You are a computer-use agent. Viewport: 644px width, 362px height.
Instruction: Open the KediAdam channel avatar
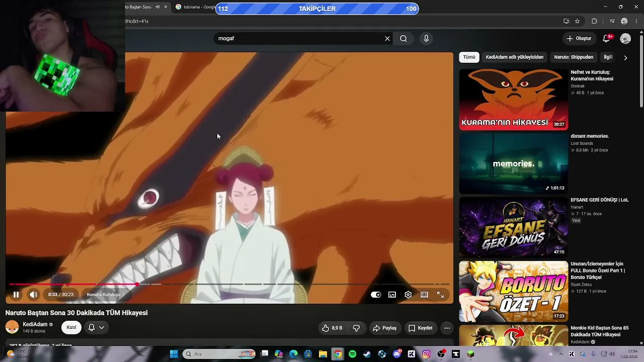tap(12, 327)
